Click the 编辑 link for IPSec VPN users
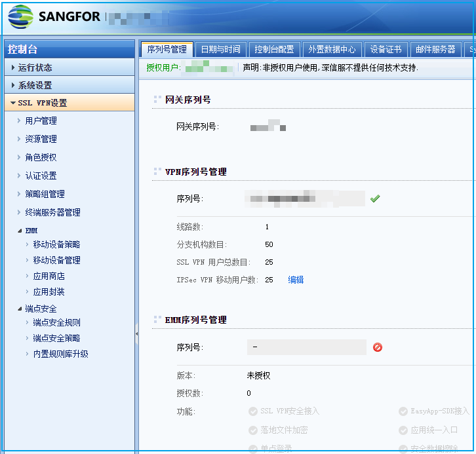476x454 pixels. [x=296, y=280]
